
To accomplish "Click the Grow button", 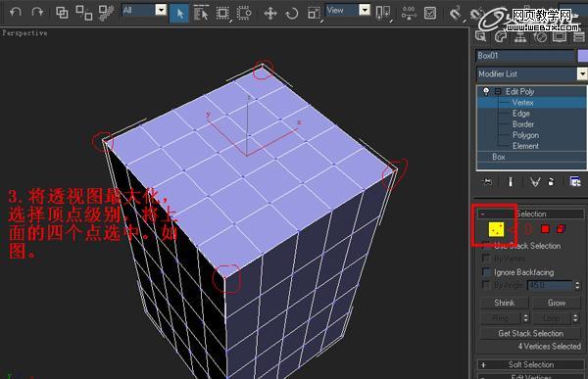I will click(x=557, y=303).
